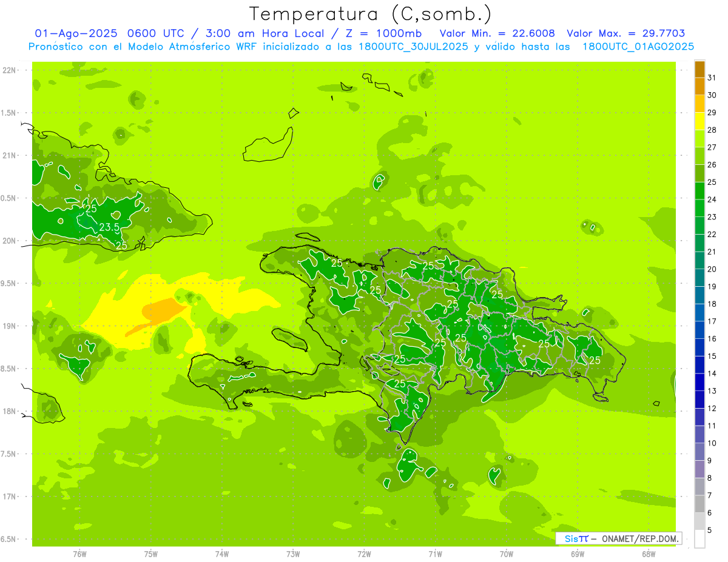Click the '21N' latitude axis label

pos(9,156)
